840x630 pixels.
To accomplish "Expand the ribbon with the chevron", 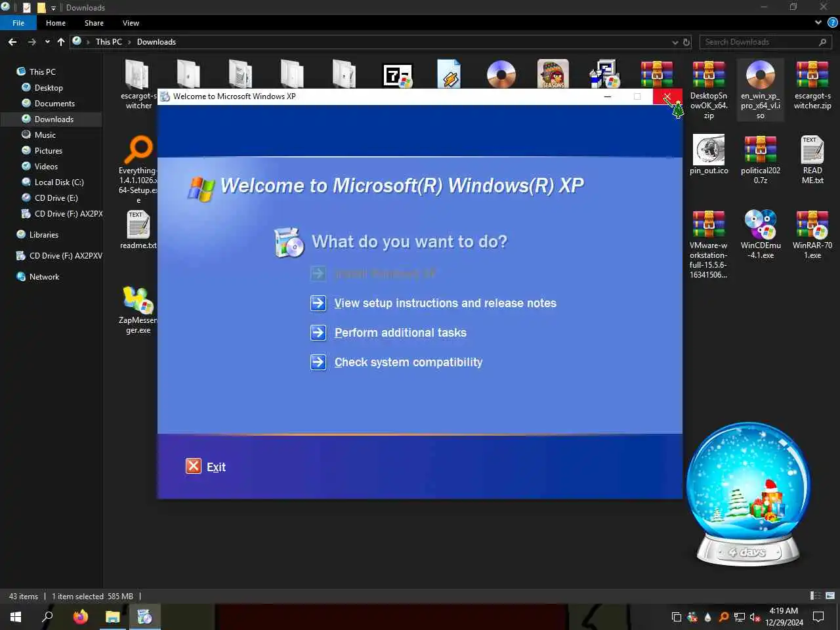I will (818, 22).
